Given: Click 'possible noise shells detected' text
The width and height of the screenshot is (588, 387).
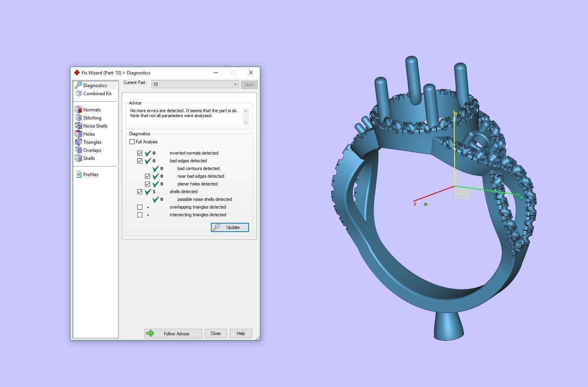Looking at the screenshot, I should coord(205,199).
